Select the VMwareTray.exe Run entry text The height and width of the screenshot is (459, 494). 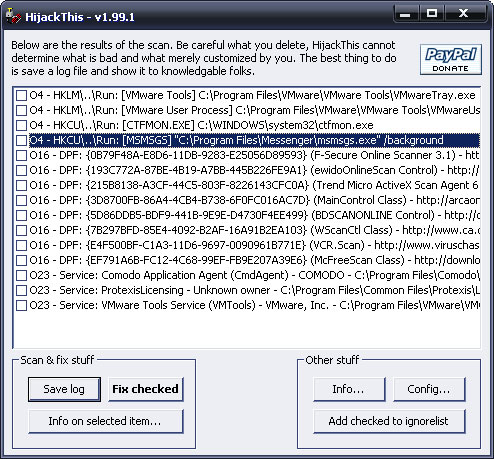click(252, 95)
